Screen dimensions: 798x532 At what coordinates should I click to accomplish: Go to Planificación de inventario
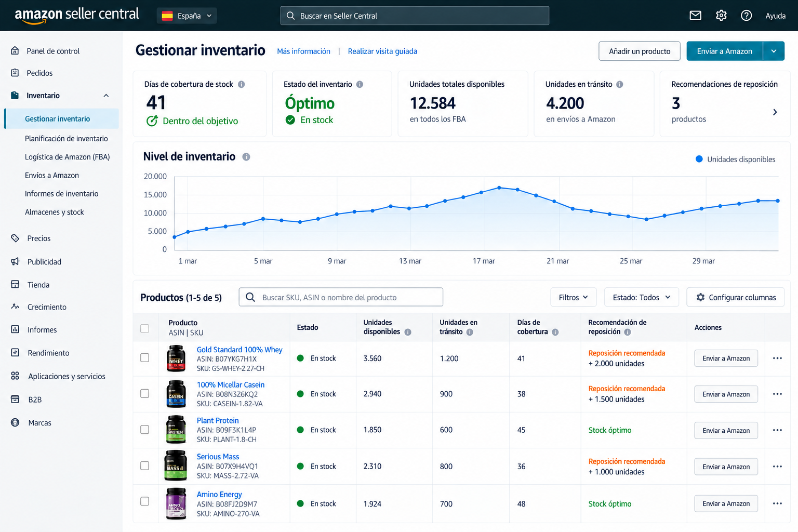tap(66, 138)
